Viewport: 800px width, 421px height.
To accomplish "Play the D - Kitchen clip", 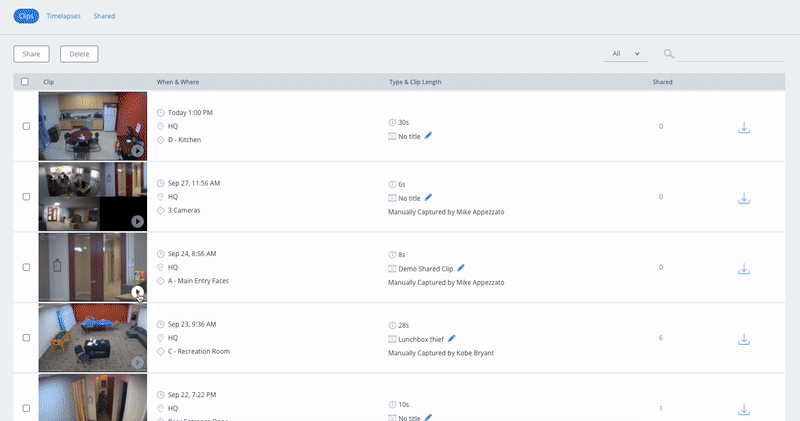I will click(x=137, y=151).
